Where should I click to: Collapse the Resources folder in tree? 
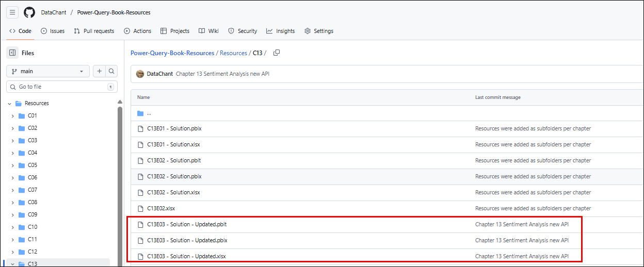coord(9,103)
